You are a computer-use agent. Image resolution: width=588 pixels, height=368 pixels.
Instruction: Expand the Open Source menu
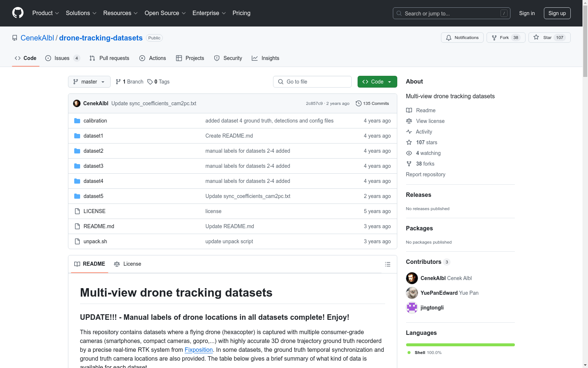point(165,13)
